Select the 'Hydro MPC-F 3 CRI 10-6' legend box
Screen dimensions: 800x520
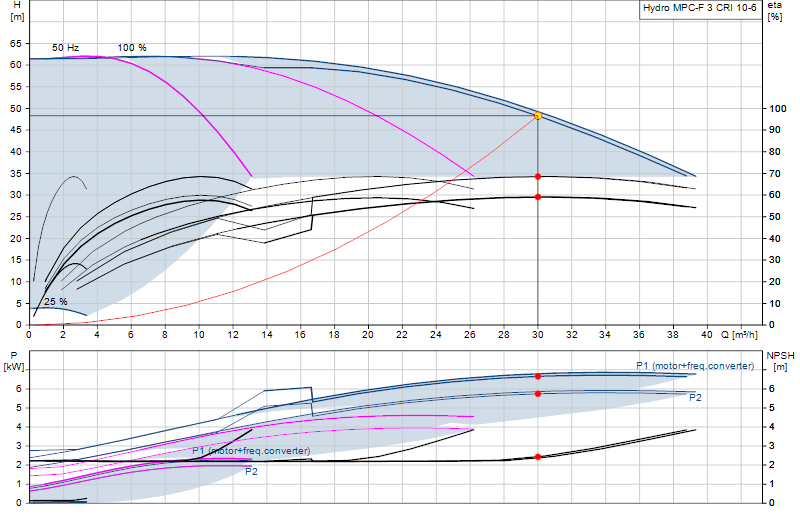[700, 9]
